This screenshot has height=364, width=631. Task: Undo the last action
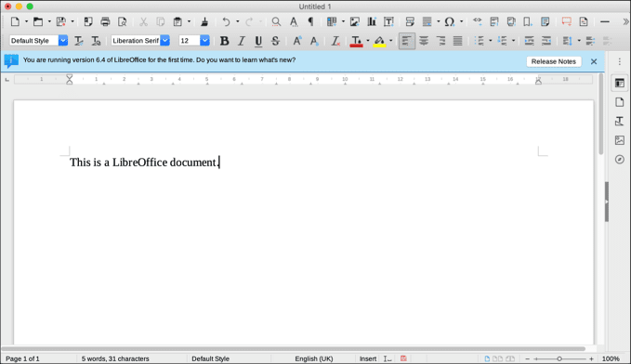click(x=226, y=21)
